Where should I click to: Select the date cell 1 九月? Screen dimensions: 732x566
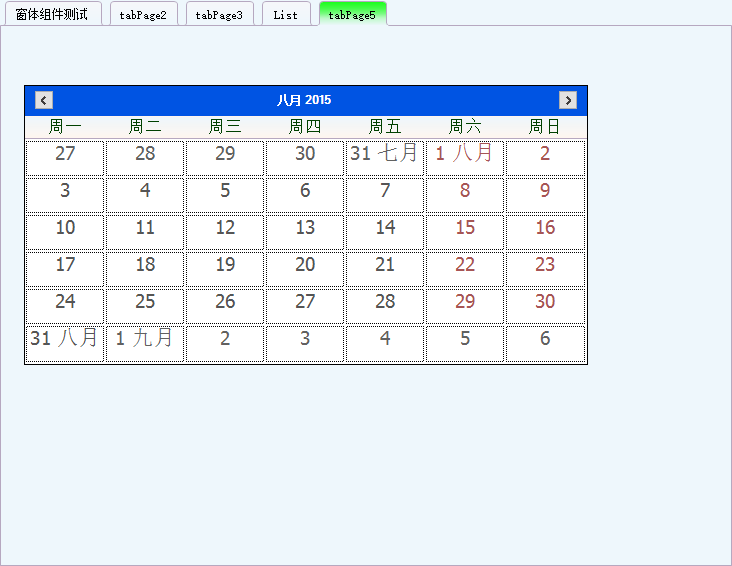pyautogui.click(x=145, y=343)
